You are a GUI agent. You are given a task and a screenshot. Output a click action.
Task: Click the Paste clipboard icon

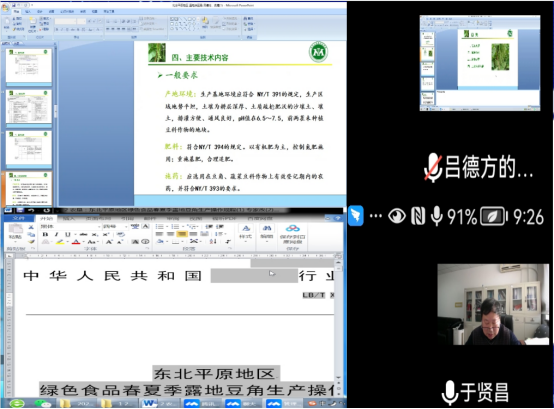tap(15, 230)
